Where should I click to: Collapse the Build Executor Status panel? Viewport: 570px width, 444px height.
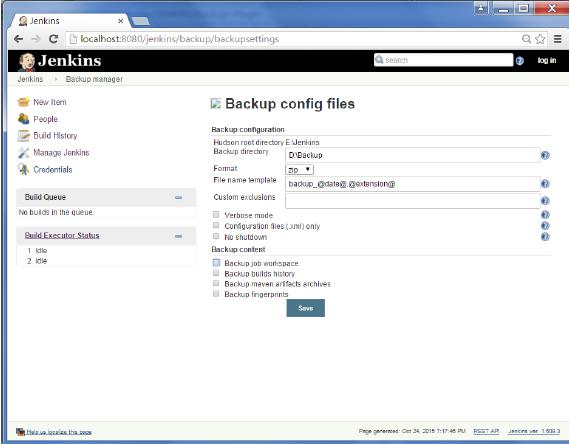[178, 236]
